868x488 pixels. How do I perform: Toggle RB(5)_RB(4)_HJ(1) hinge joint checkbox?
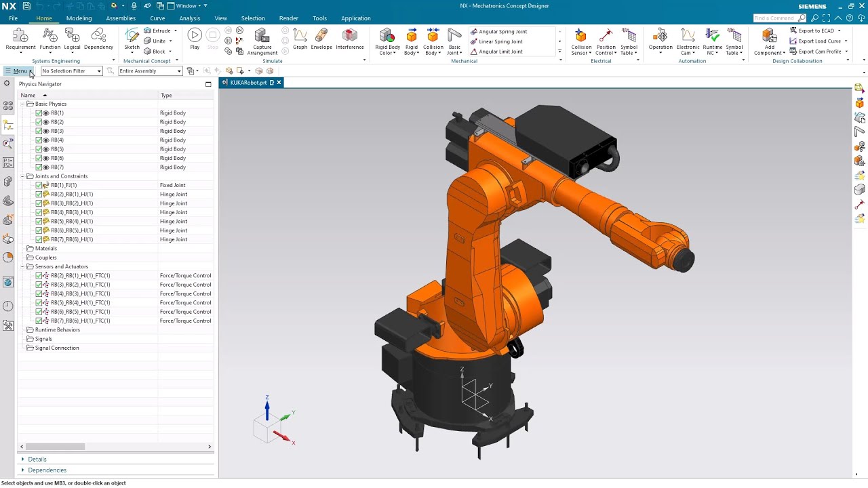click(39, 222)
